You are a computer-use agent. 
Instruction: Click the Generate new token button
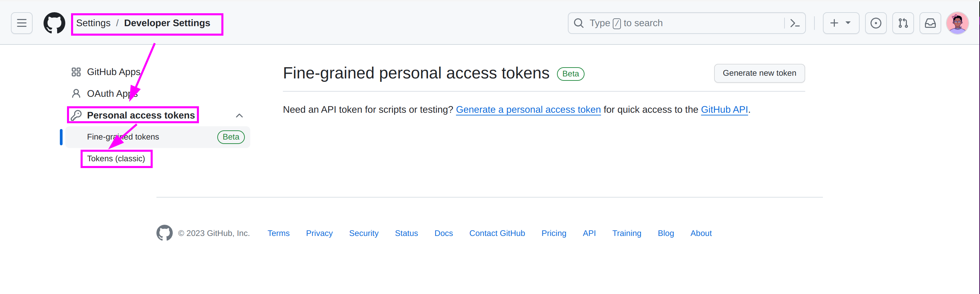(759, 73)
